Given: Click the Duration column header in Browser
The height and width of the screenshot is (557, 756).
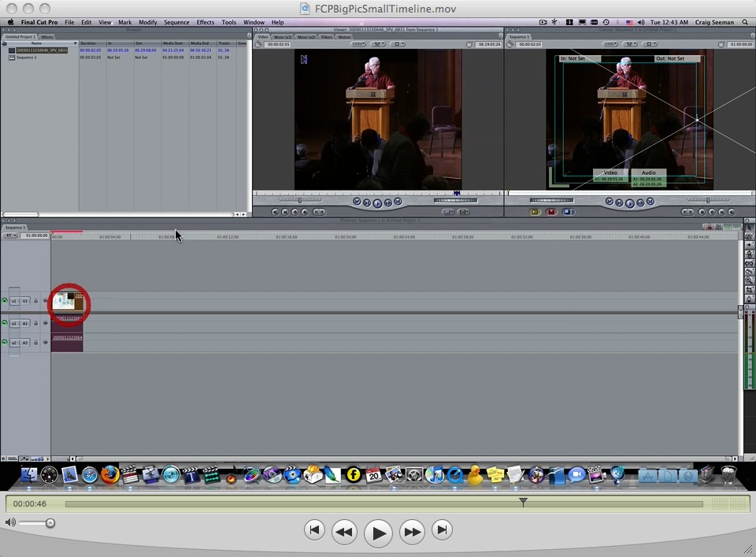Looking at the screenshot, I should (x=92, y=43).
